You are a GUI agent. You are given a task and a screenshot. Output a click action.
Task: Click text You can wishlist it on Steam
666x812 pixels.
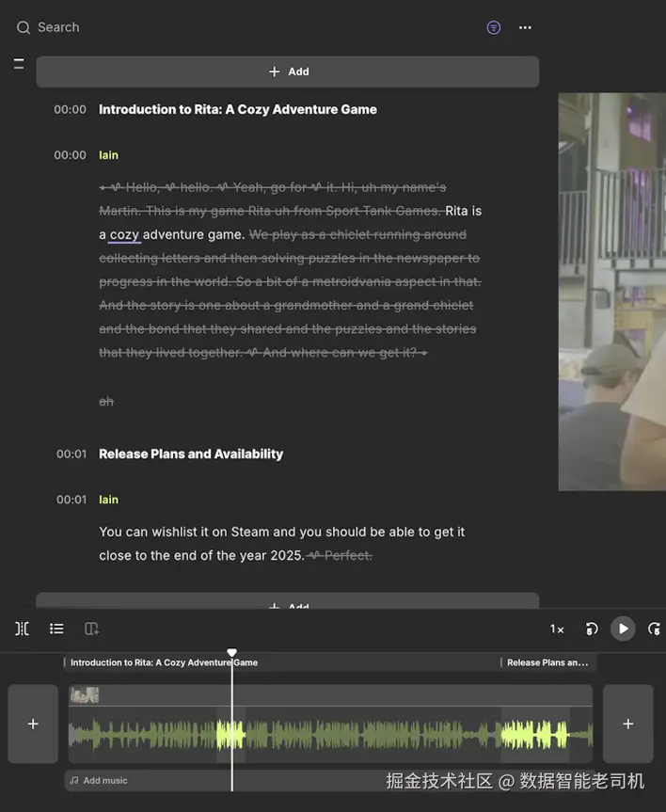183,532
